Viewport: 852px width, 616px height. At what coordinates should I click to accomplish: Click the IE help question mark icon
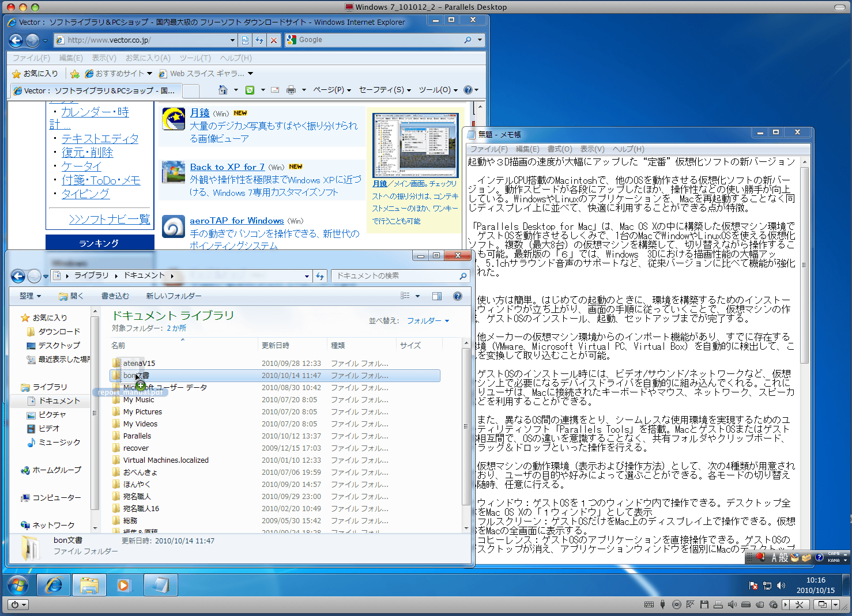[468, 90]
